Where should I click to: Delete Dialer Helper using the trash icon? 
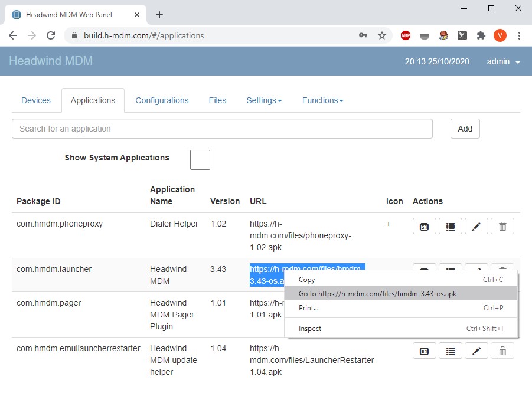point(502,227)
